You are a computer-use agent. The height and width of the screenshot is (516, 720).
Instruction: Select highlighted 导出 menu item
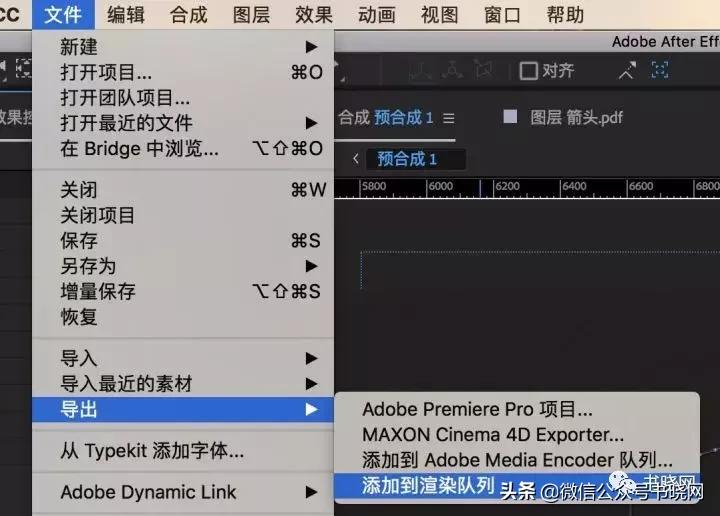(183, 409)
